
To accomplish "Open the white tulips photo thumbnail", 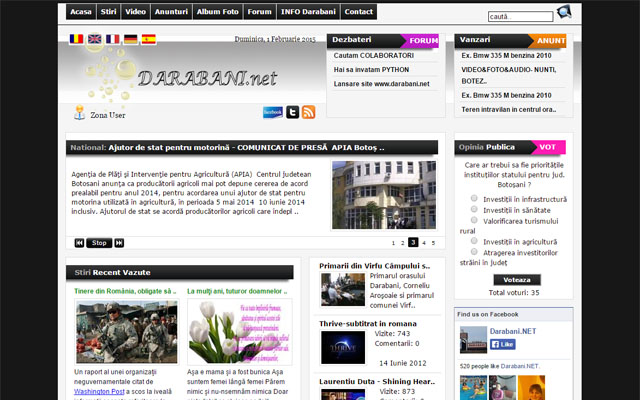I will pos(240,332).
